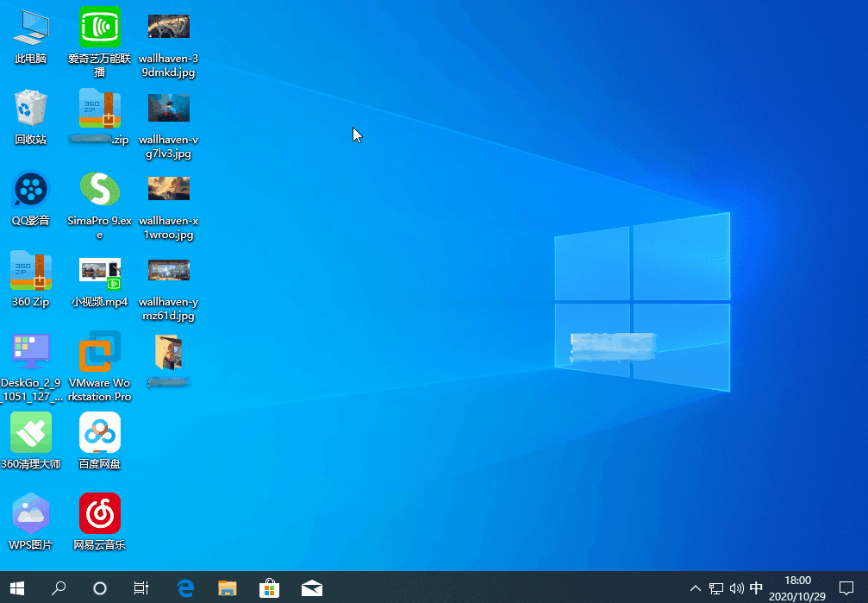Open Microsoft Store from the taskbar
This screenshot has width=868, height=603.
pos(269,587)
